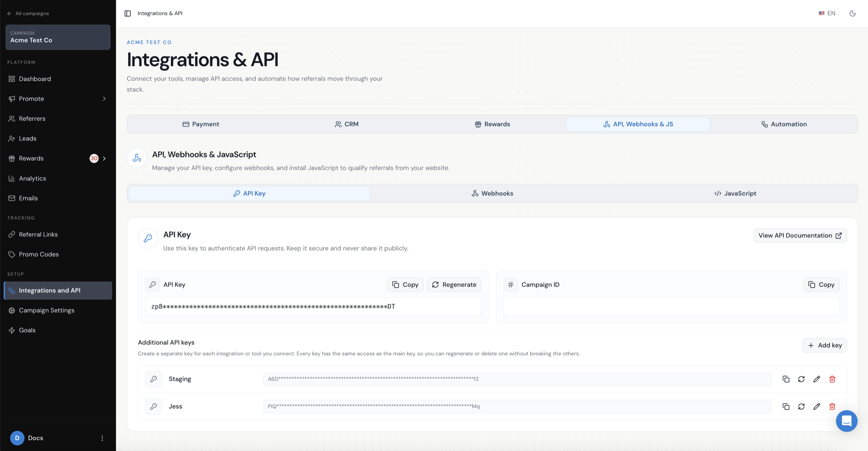Screen dimensions: 868x451
Task: Open the Docs user options menu
Action: pyautogui.click(x=102, y=438)
